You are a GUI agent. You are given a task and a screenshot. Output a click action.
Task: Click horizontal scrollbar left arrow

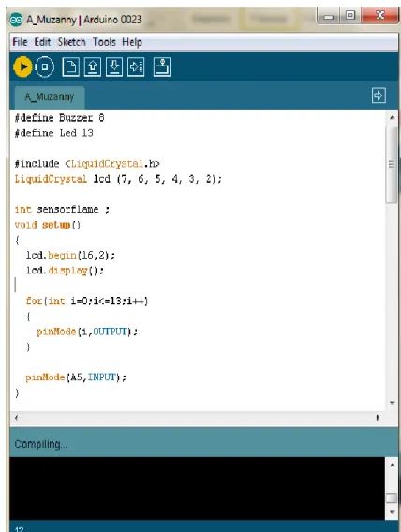tap(16, 418)
